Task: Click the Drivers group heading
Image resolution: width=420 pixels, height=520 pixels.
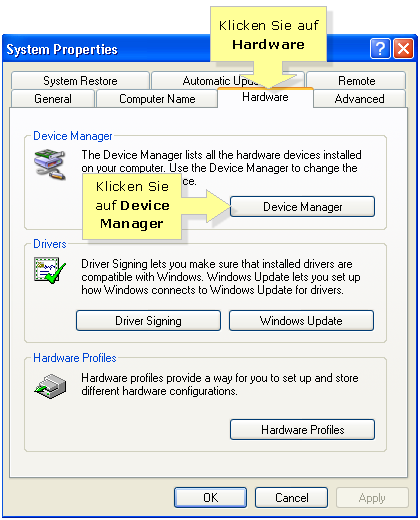Action: [50, 244]
